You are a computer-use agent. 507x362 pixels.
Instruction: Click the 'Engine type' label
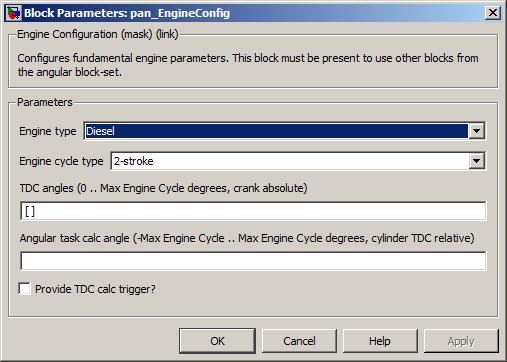click(x=48, y=131)
